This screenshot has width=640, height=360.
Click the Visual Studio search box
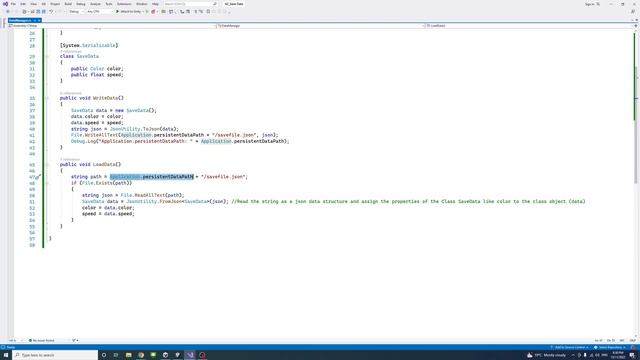tap(190, 4)
